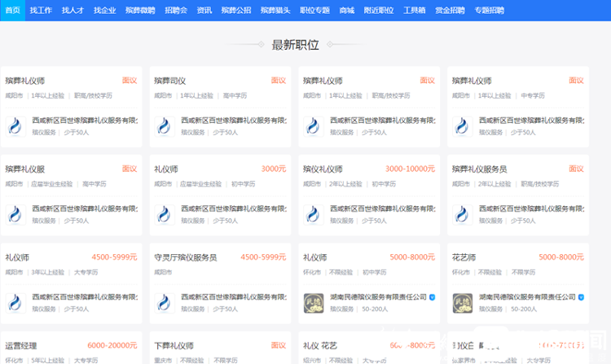
Task: Click company logo in 殡仪礼仪师 card
Action: (x=313, y=214)
